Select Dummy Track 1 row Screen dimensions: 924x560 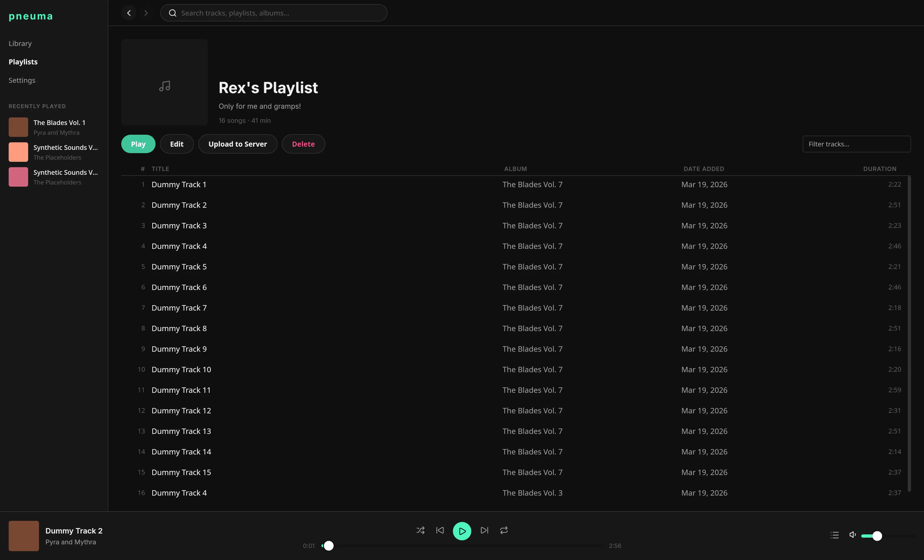(x=514, y=184)
